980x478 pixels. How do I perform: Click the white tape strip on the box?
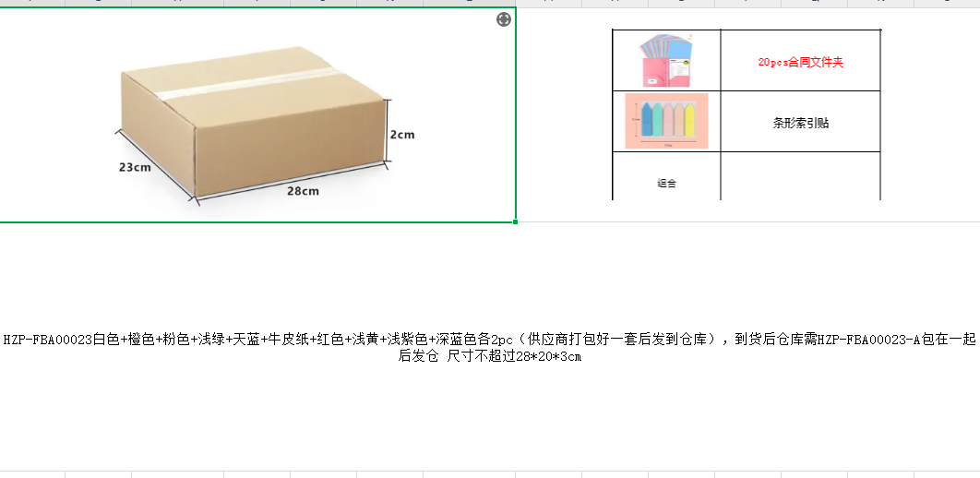[247, 86]
